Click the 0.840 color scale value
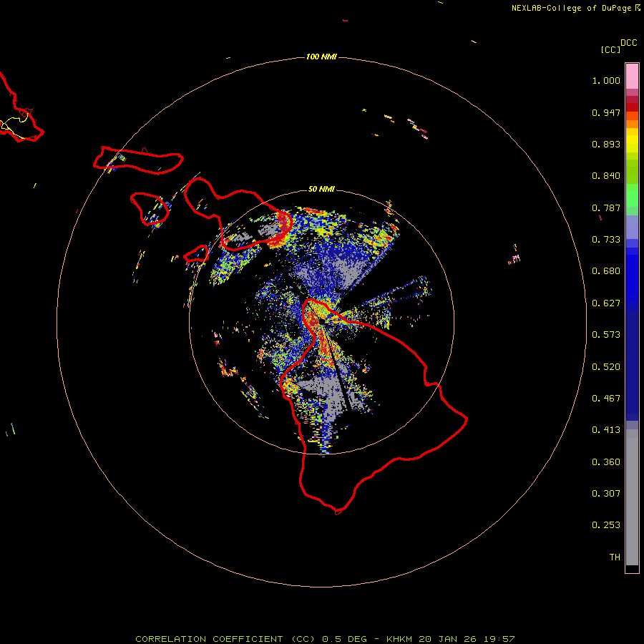 [606, 176]
